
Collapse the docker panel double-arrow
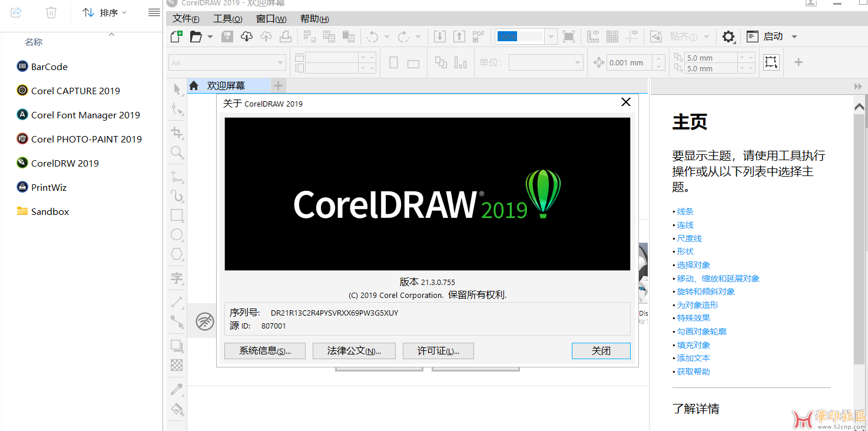pyautogui.click(x=858, y=86)
